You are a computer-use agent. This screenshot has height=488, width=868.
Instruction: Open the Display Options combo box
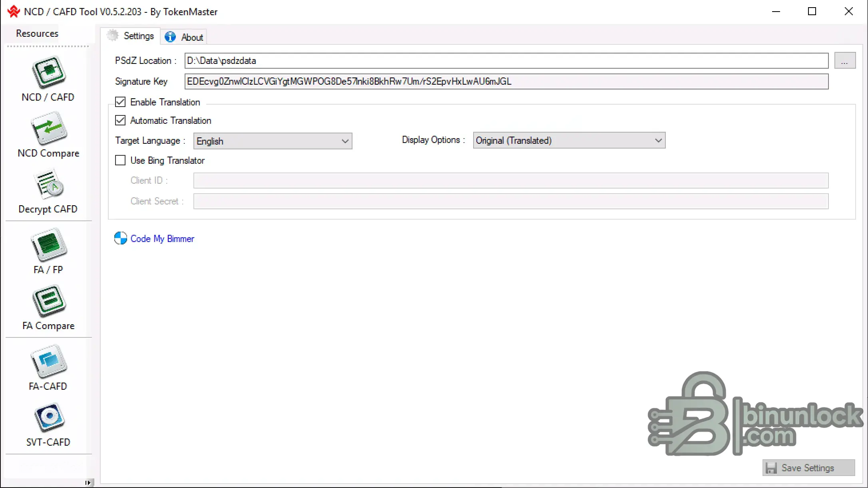[569, 141]
